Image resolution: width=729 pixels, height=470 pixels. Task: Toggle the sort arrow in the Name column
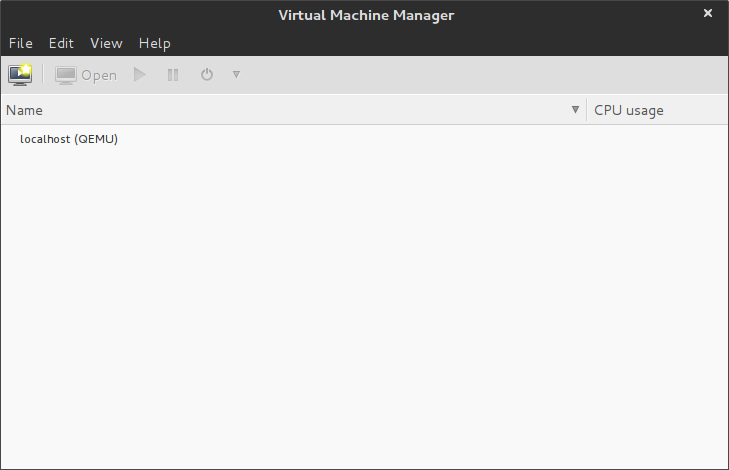575,110
